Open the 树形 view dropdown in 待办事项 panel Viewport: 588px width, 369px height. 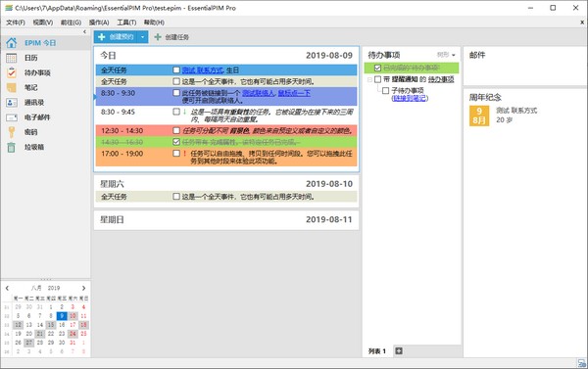pyautogui.click(x=446, y=55)
